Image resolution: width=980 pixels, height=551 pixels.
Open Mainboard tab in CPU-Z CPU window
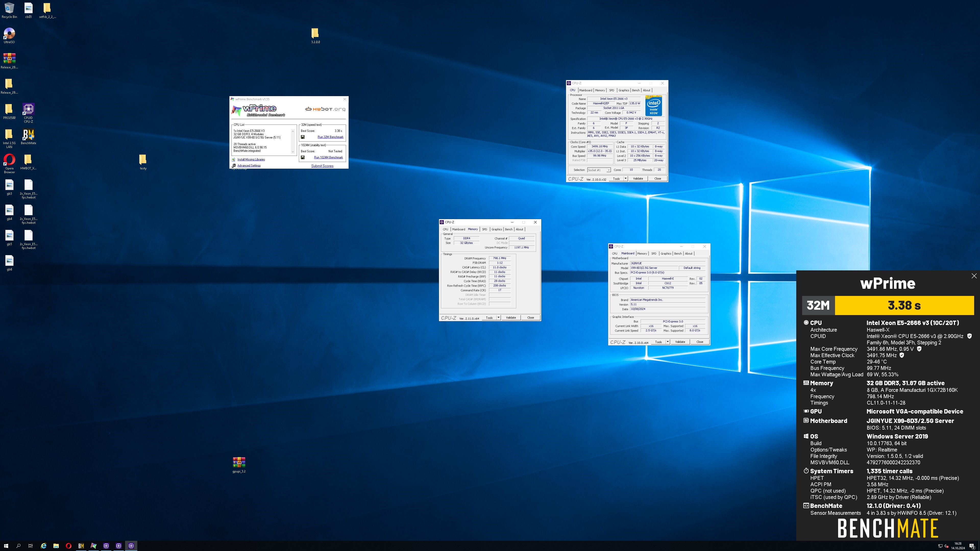(x=585, y=91)
